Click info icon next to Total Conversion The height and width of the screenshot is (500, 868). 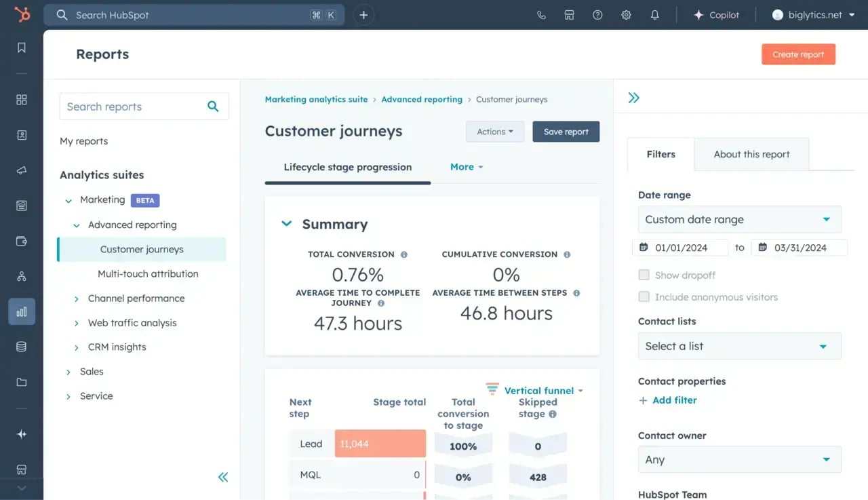(404, 254)
